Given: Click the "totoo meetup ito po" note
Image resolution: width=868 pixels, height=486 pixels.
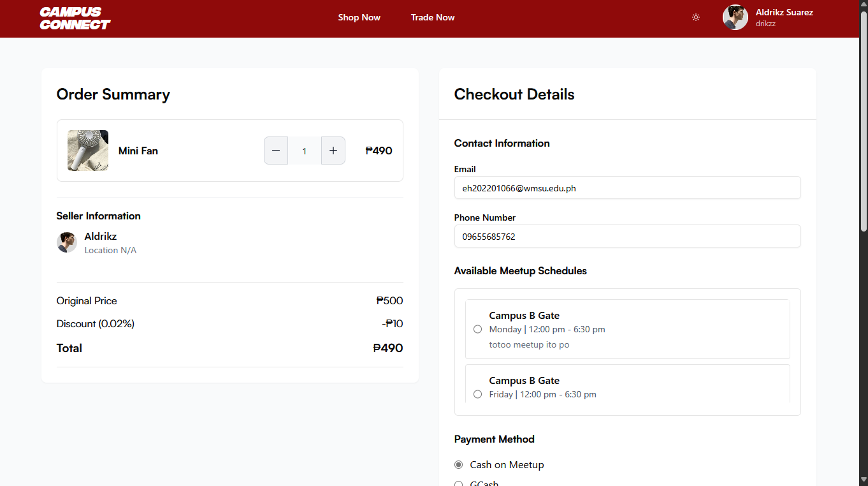Looking at the screenshot, I should 529,344.
